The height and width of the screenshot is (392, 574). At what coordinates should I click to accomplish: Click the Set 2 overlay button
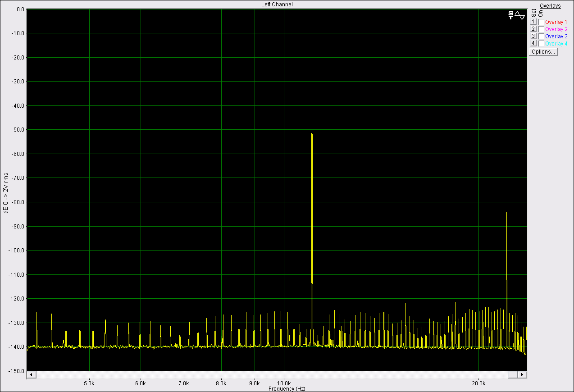(x=533, y=29)
